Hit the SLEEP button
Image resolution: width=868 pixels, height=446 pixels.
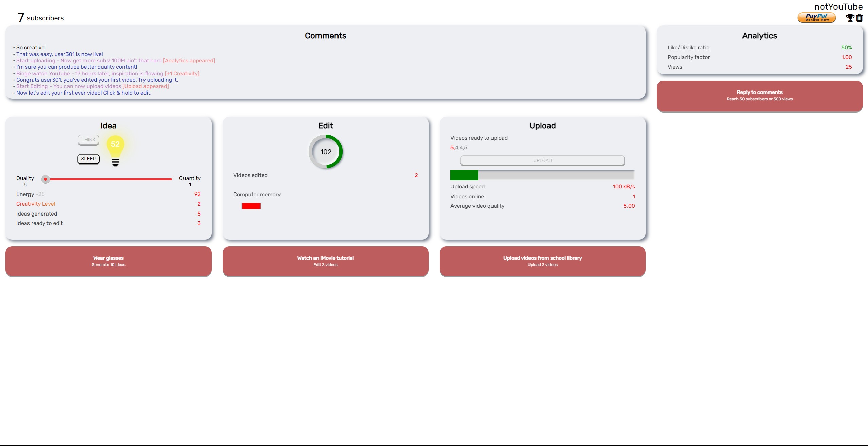click(89, 159)
